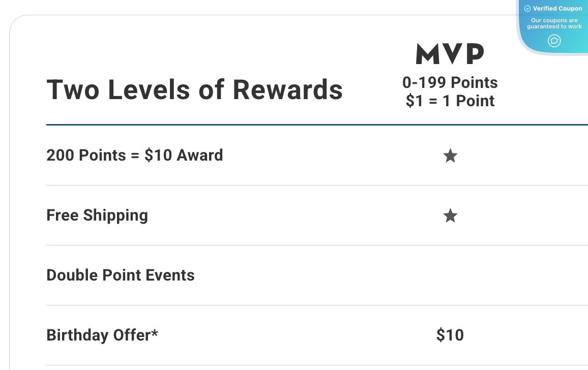The width and height of the screenshot is (588, 370).
Task: Click the star in the 200 Points row
Action: tap(450, 156)
